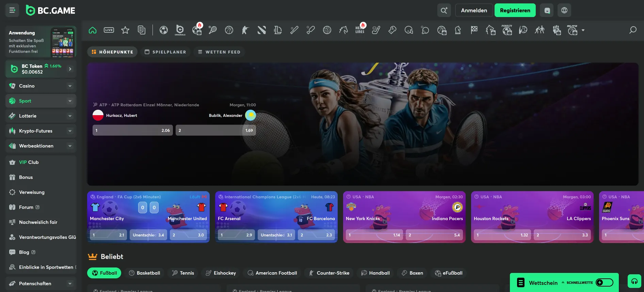Screen dimensions: 644x292
Task: Select Counter-Strike popular filter
Action: [329, 273]
